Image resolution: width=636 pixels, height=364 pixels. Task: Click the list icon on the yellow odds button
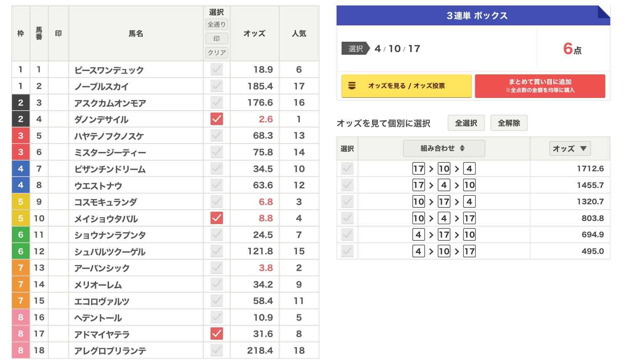[352, 86]
